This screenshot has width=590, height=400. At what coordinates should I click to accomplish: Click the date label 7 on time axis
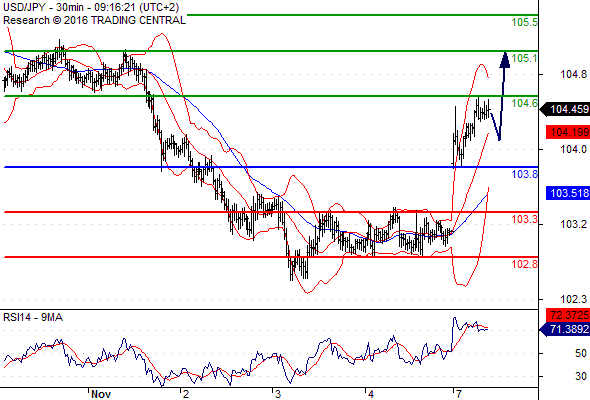(x=459, y=394)
